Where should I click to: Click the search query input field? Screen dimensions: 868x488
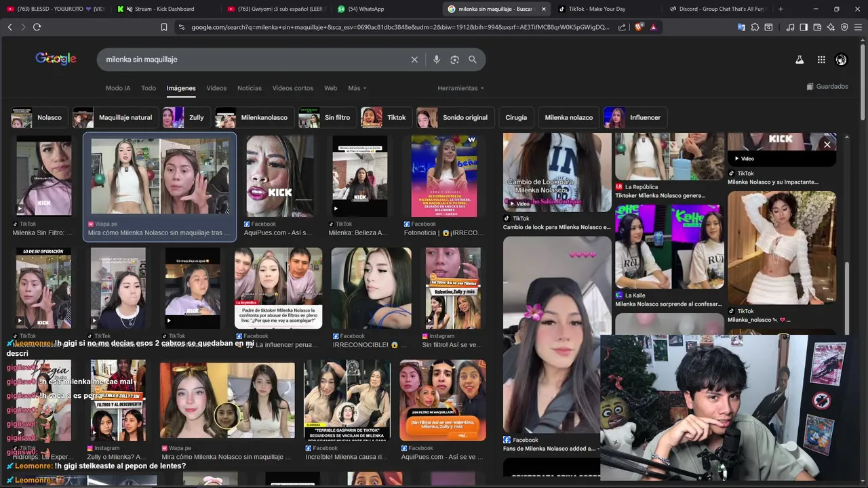click(254, 60)
